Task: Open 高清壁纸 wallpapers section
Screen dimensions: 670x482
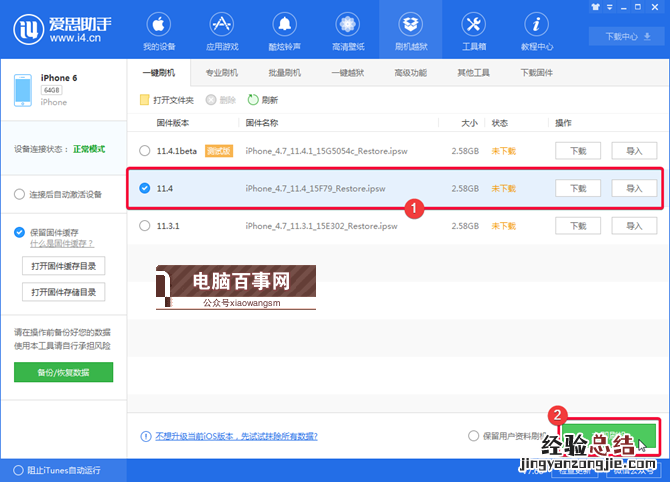Action: coord(348,31)
